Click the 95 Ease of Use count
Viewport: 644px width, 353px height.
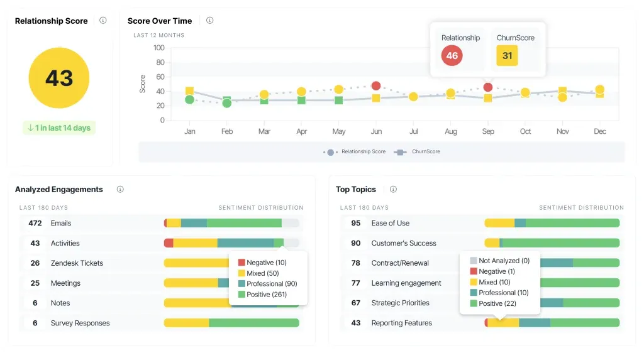(x=356, y=223)
